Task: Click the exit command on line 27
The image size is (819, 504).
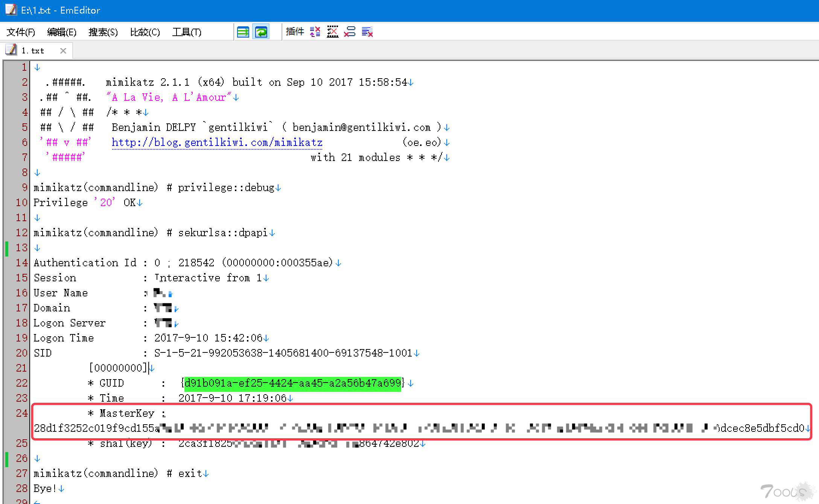Action: click(190, 474)
